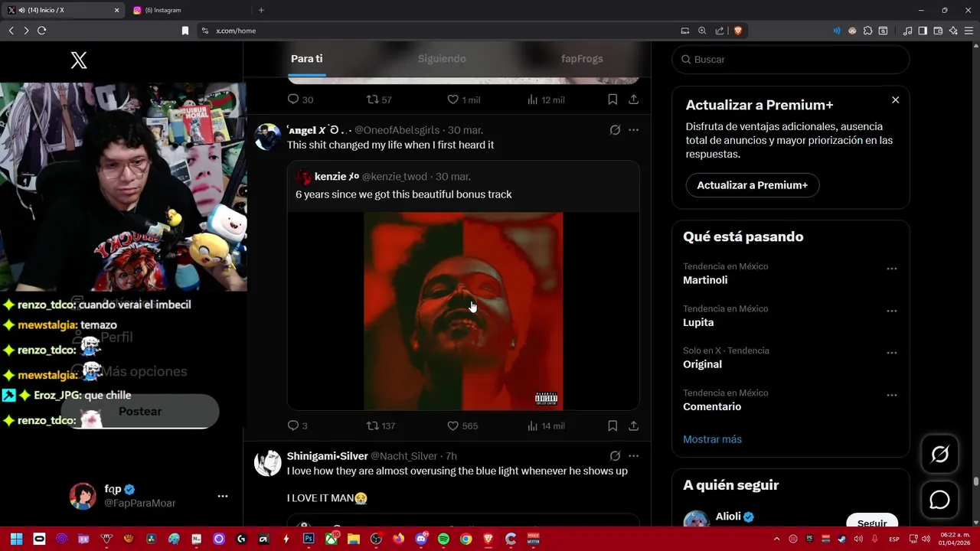Screen dimensions: 980x551
Task: View 12 mil views analytics of top post
Action: click(546, 99)
